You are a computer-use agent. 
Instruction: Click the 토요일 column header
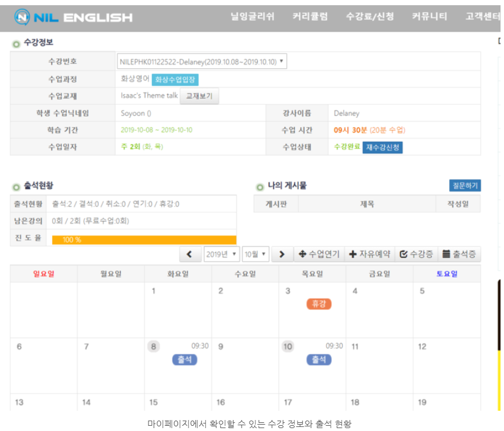coord(447,274)
